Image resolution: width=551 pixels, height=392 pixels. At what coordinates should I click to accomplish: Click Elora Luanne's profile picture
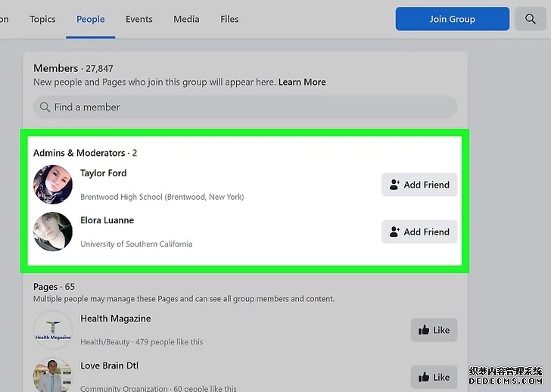tap(53, 232)
